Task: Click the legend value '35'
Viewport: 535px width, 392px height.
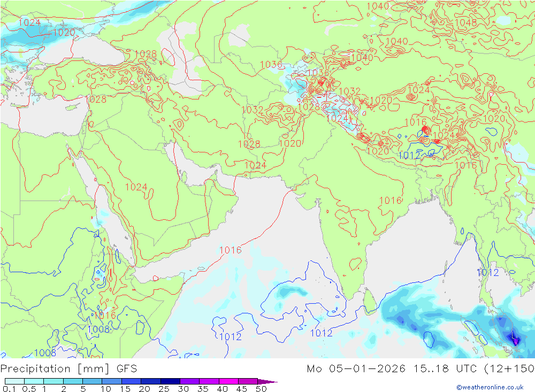Action: [x=203, y=389]
